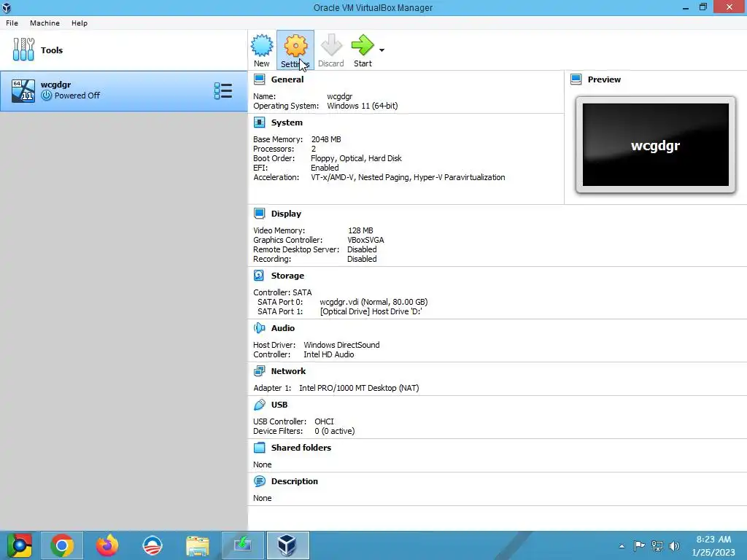Select the wcgdgr Windows 11 VM icon
This screenshot has width=747, height=560.
pos(23,90)
